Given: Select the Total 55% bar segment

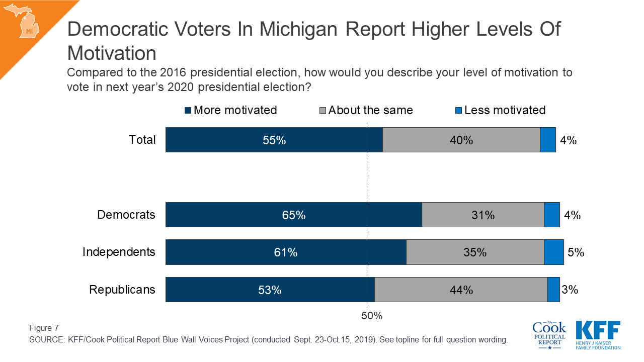Looking at the screenshot, I should [x=274, y=140].
